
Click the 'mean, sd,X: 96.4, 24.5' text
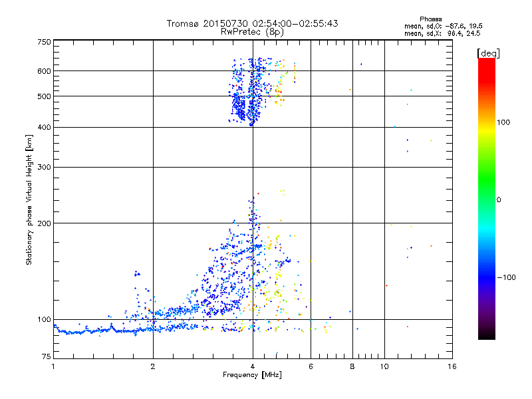point(442,33)
